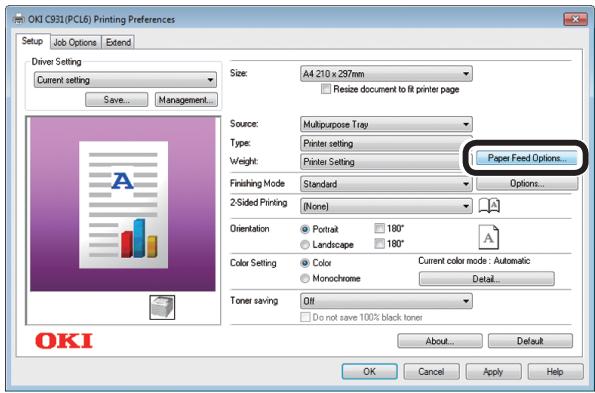Open the paper Size dropdown
Viewport: 595px width, 393px height.
[386, 74]
